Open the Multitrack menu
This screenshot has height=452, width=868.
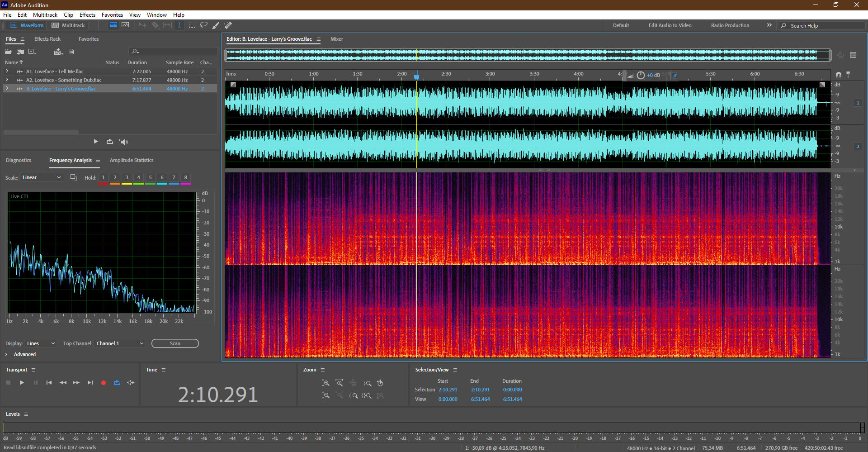pos(45,15)
